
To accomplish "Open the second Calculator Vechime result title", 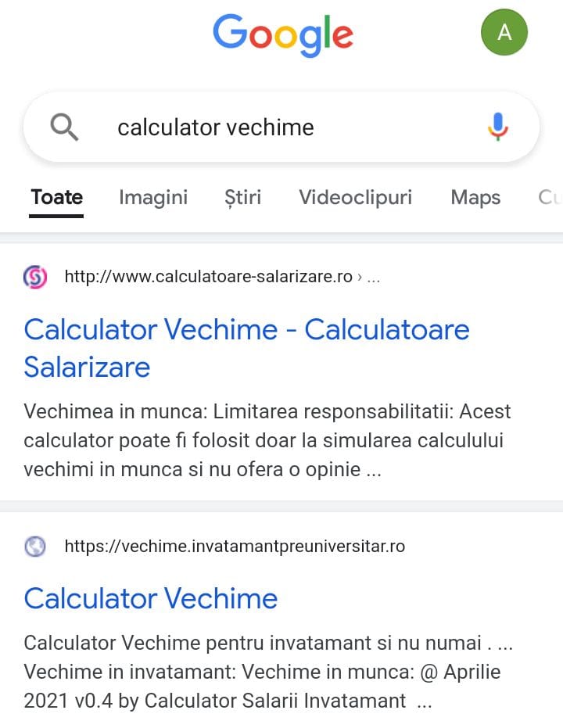I will click(x=151, y=598).
